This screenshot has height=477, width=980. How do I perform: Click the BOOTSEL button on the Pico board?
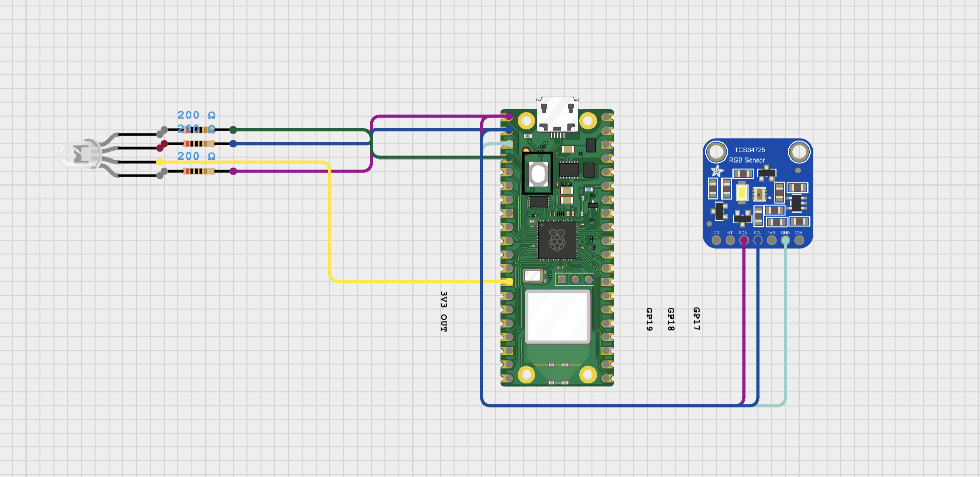(x=538, y=174)
